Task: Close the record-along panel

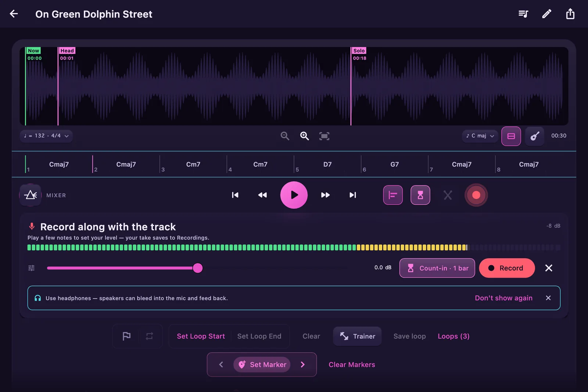Action: pos(549,268)
